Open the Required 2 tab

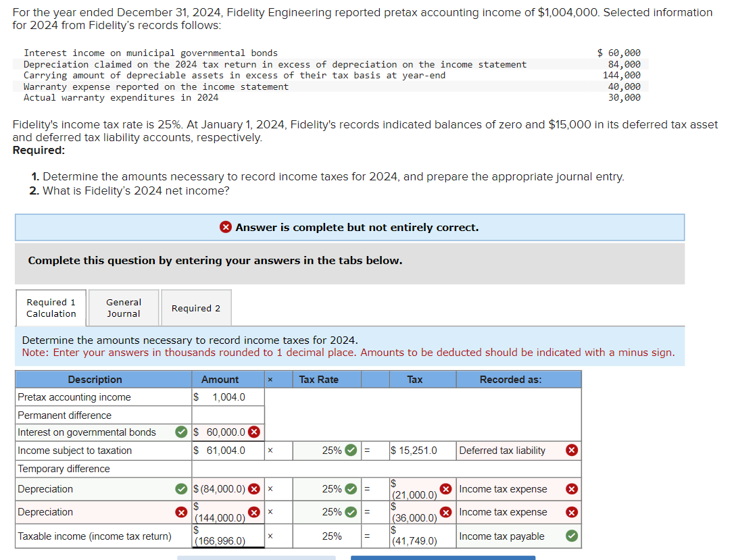point(196,307)
